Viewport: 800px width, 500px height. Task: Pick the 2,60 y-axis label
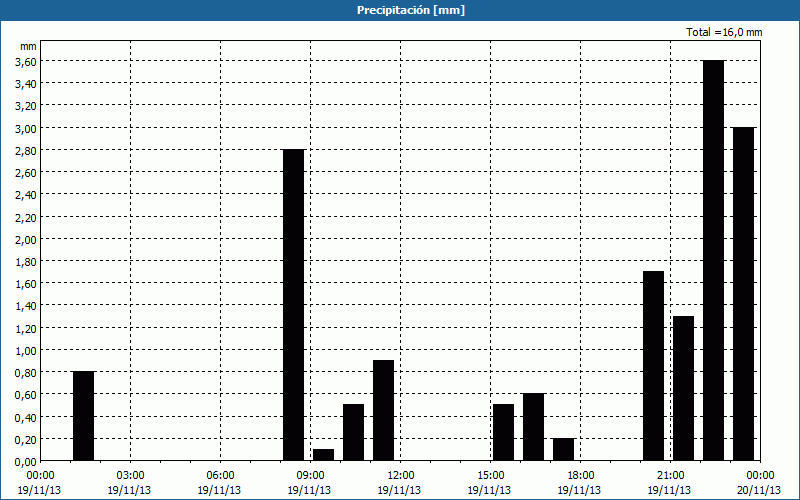pyautogui.click(x=26, y=172)
